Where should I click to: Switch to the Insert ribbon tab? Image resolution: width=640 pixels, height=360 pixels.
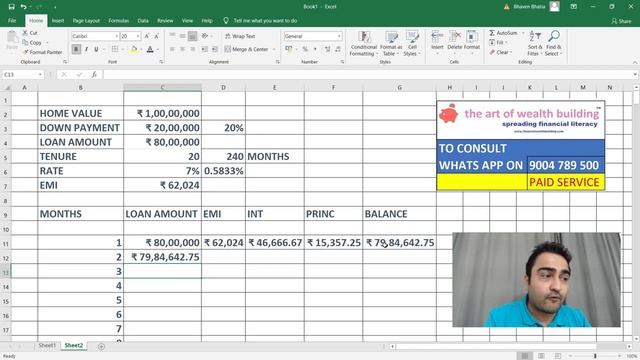[58, 20]
